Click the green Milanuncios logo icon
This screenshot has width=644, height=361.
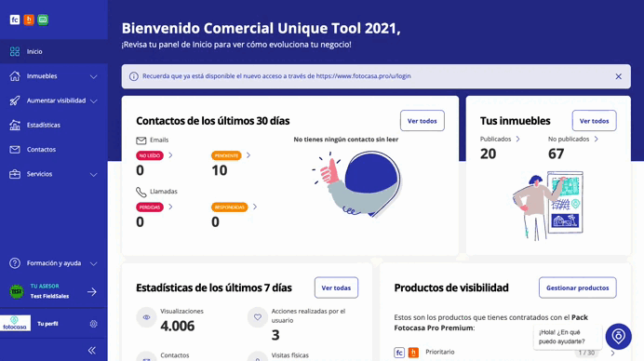43,20
